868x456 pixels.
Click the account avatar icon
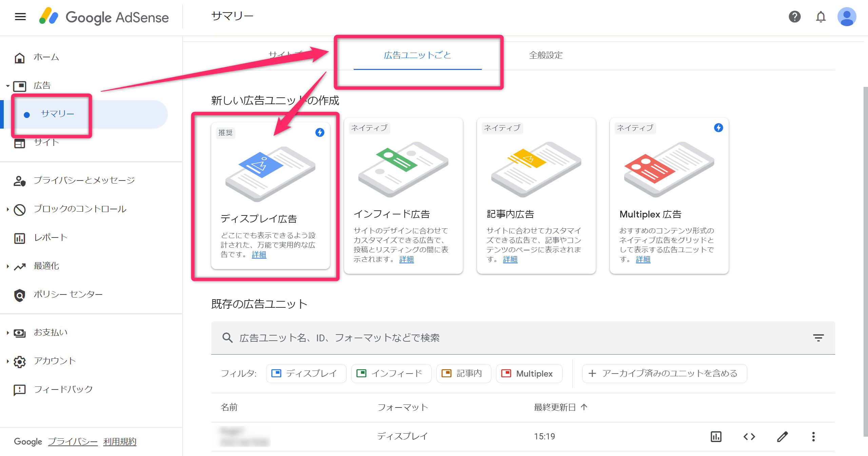847,17
